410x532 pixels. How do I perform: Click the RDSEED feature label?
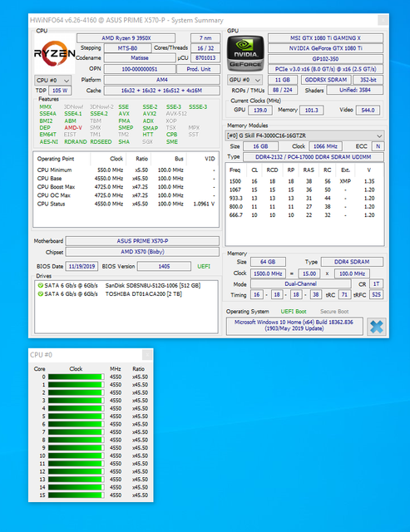coord(101,142)
